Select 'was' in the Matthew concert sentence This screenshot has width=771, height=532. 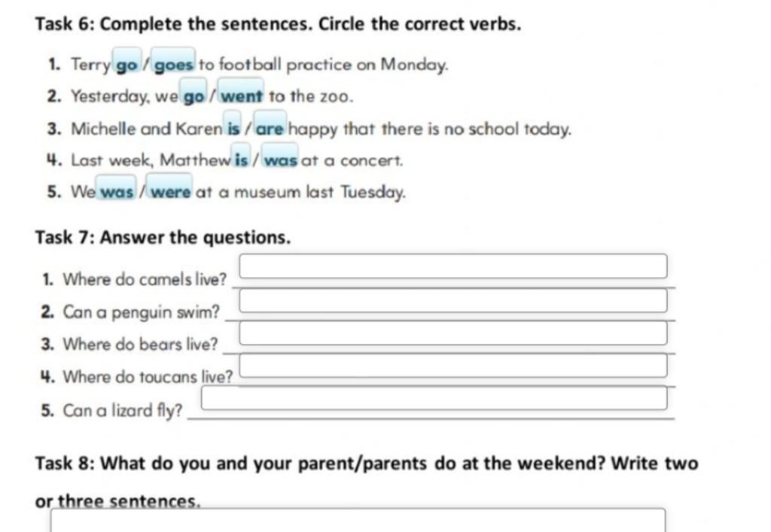click(x=280, y=157)
